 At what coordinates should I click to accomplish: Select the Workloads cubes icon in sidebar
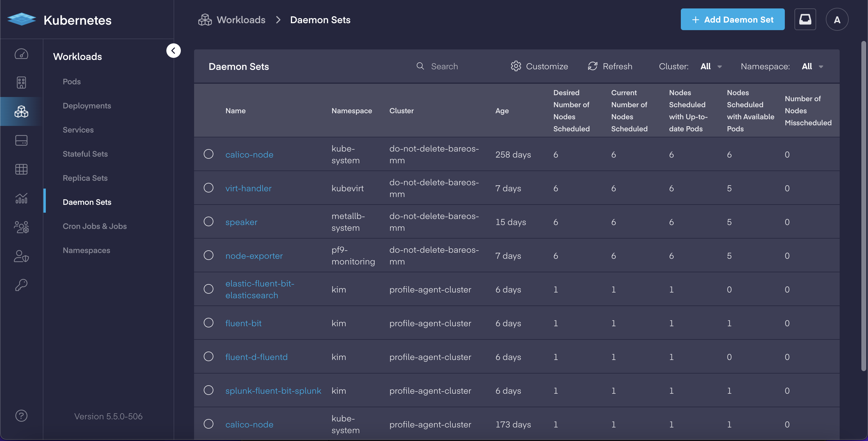pos(21,111)
